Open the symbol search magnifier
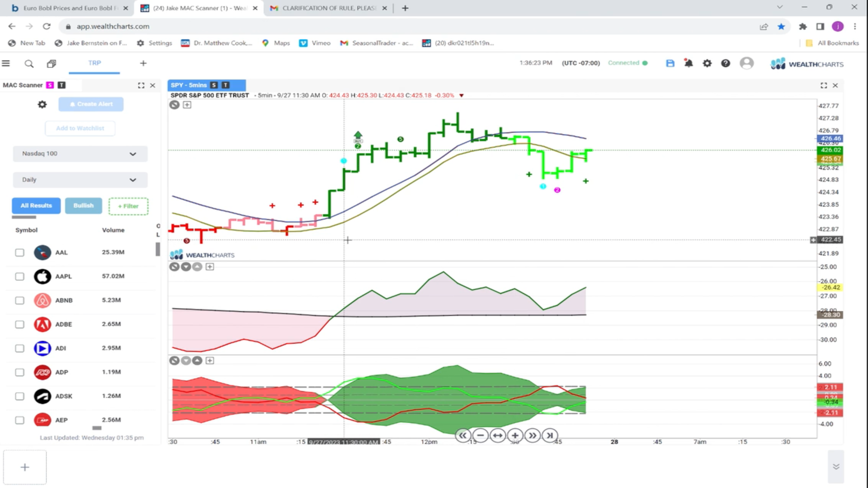Image resolution: width=868 pixels, height=488 pixels. pos(29,64)
